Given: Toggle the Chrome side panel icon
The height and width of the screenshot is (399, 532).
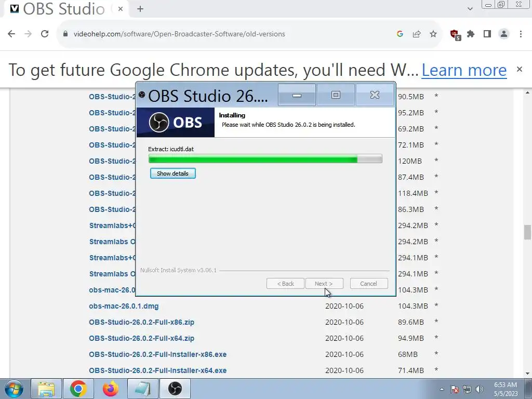Looking at the screenshot, I should pos(487,34).
